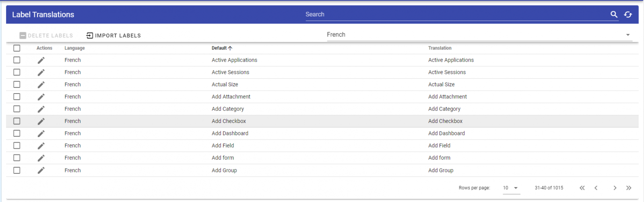
Task: Select the Add Dashboard row checkbox
Action: 17,133
